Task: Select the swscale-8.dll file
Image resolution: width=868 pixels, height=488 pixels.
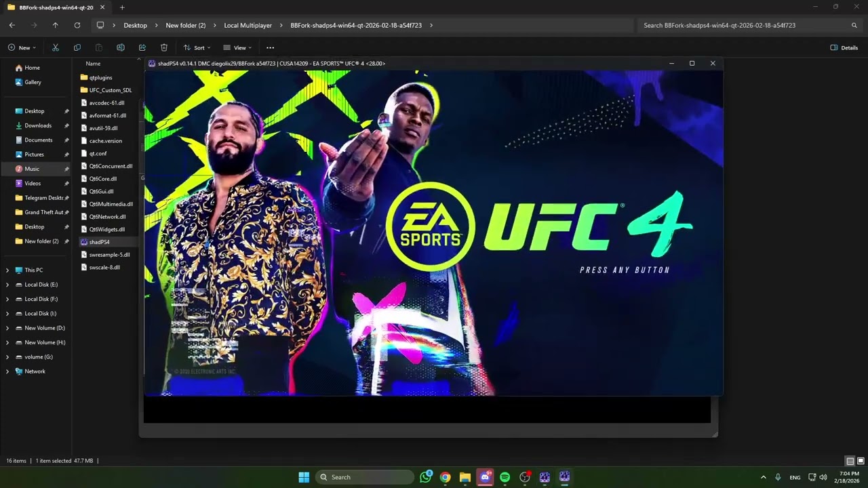Action: tap(104, 267)
